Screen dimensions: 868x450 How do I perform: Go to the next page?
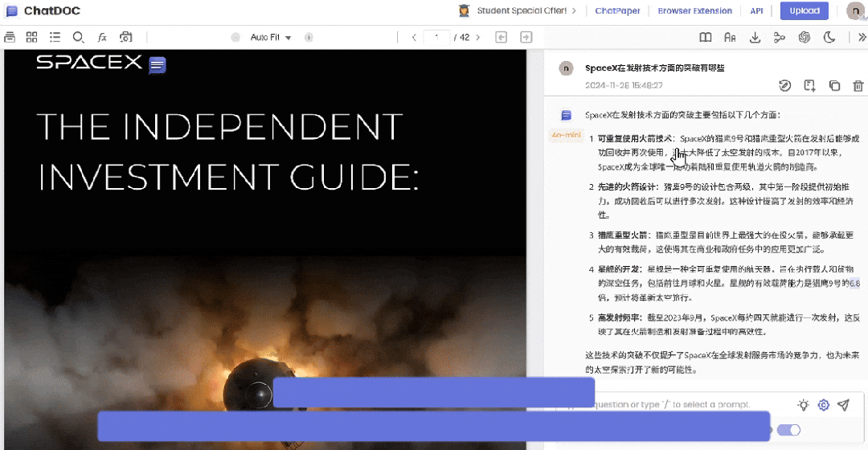point(477,37)
